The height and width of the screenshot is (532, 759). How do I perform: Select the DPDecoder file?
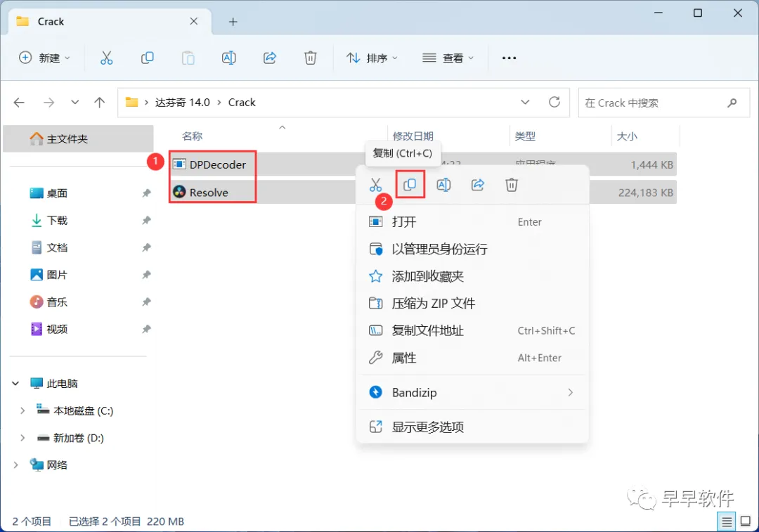(217, 164)
